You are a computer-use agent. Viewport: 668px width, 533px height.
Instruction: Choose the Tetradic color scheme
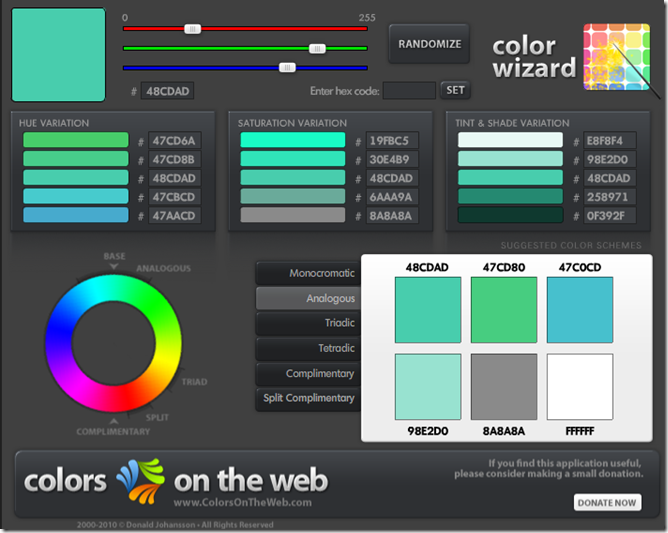click(306, 348)
